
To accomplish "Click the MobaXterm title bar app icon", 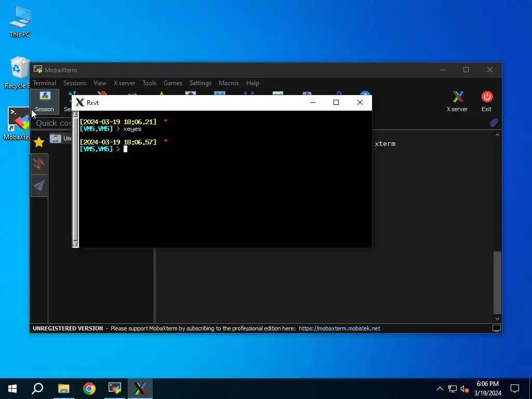I will coord(37,70).
